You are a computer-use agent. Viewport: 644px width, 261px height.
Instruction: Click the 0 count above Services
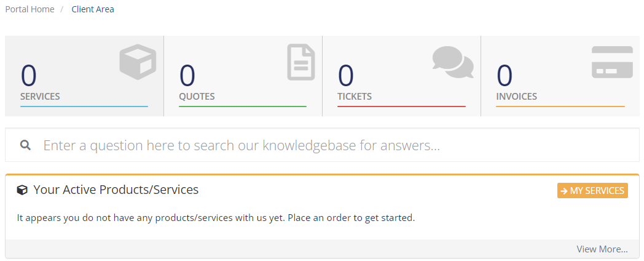(29, 76)
